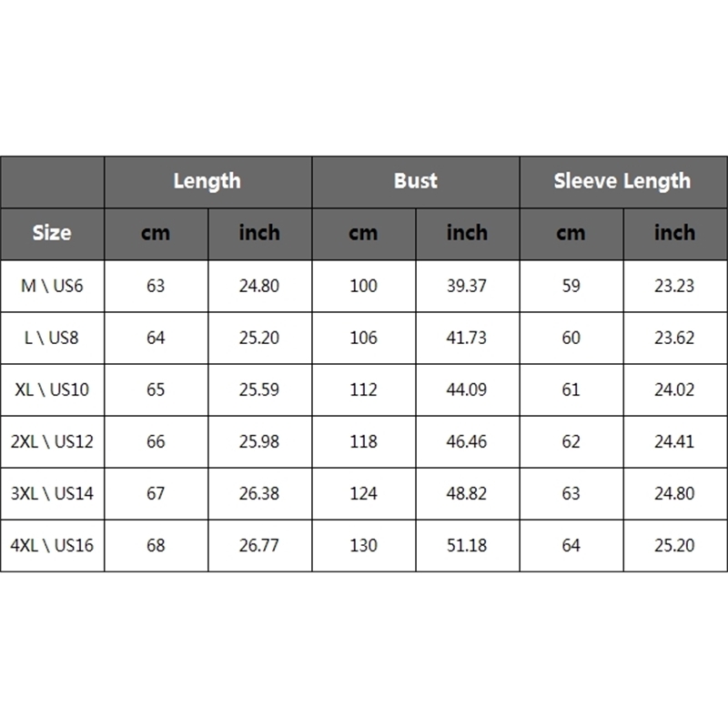Viewport: 728px width, 728px height.
Task: Click the sleeve inch value 23.23
Action: point(674,286)
